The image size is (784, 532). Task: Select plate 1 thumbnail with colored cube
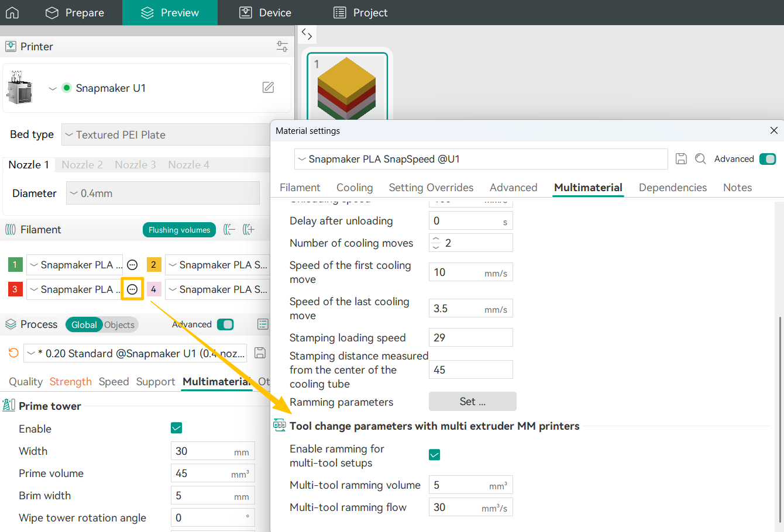pyautogui.click(x=347, y=87)
